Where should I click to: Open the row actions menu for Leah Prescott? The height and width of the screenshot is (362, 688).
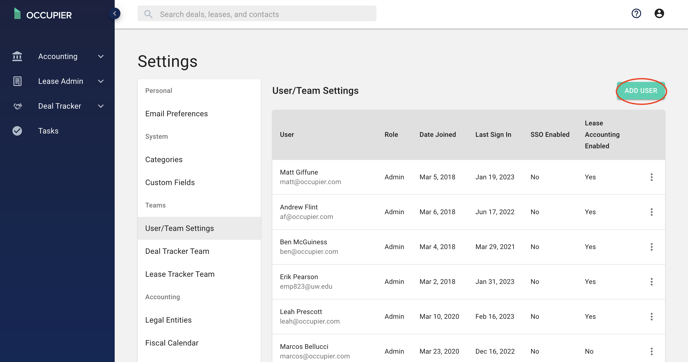(x=651, y=316)
